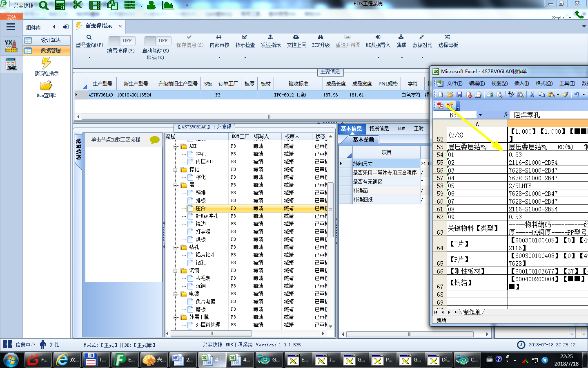588x368 pixels.
Task: Open the Word document taskbar button
Action: click(183, 360)
